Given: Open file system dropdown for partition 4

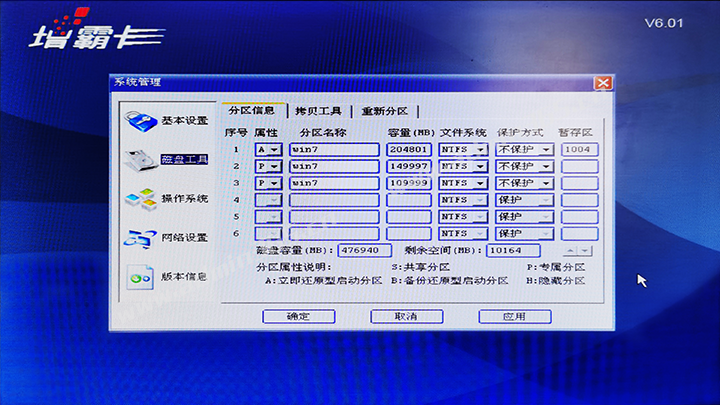Looking at the screenshot, I should (x=480, y=200).
